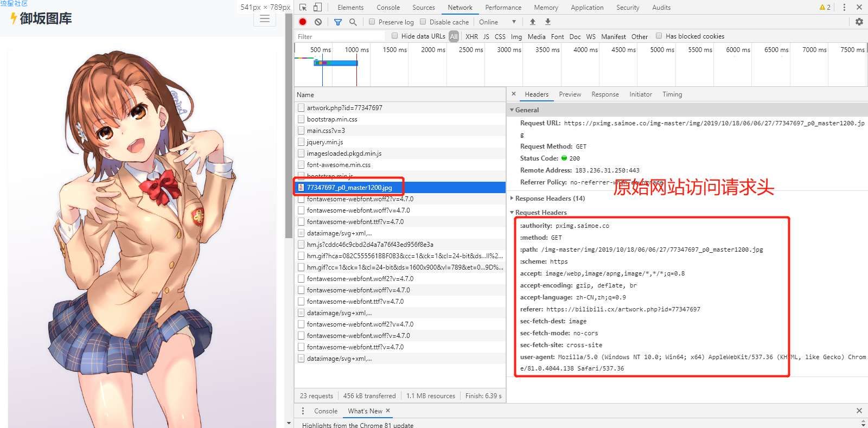The height and width of the screenshot is (428, 868).
Task: Filter requests by JS type
Action: coord(486,36)
